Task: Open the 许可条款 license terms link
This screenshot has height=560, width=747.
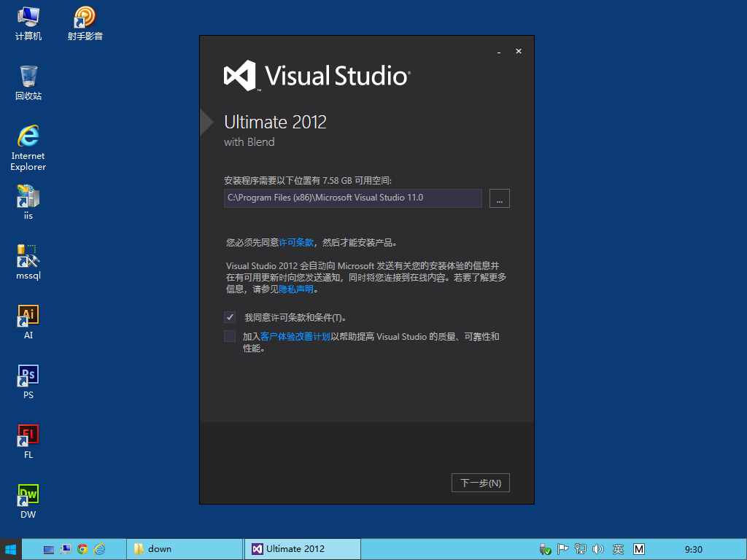Action: pyautogui.click(x=296, y=243)
